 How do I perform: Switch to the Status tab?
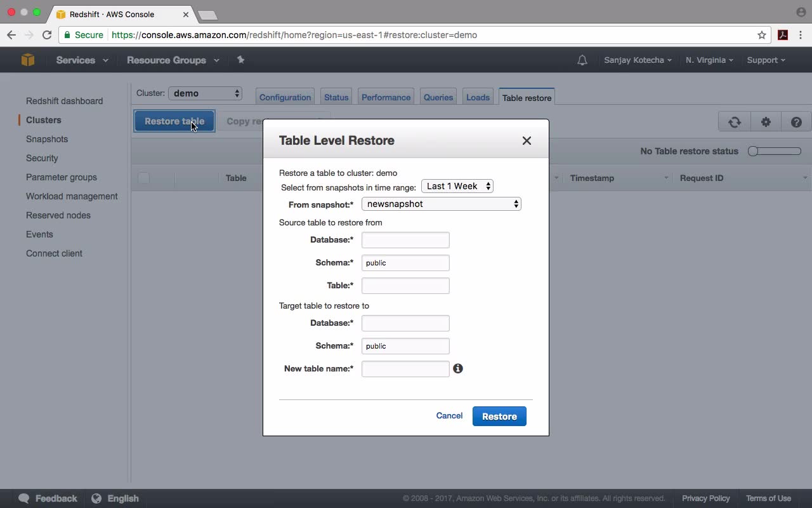pos(336,97)
